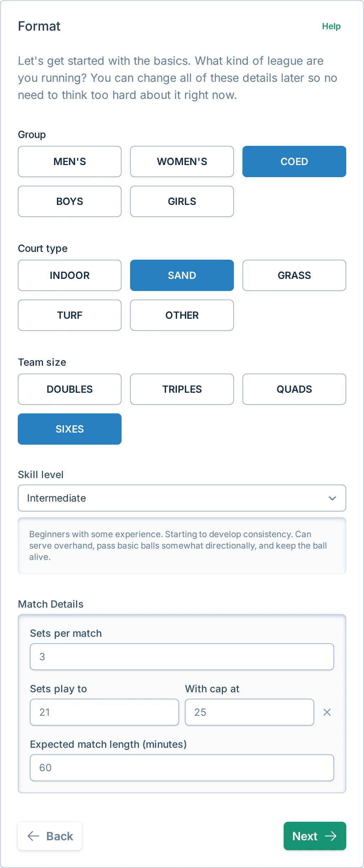Viewport: 364px width, 868px height.
Task: Select the WOMEN'S group option
Action: click(x=182, y=162)
